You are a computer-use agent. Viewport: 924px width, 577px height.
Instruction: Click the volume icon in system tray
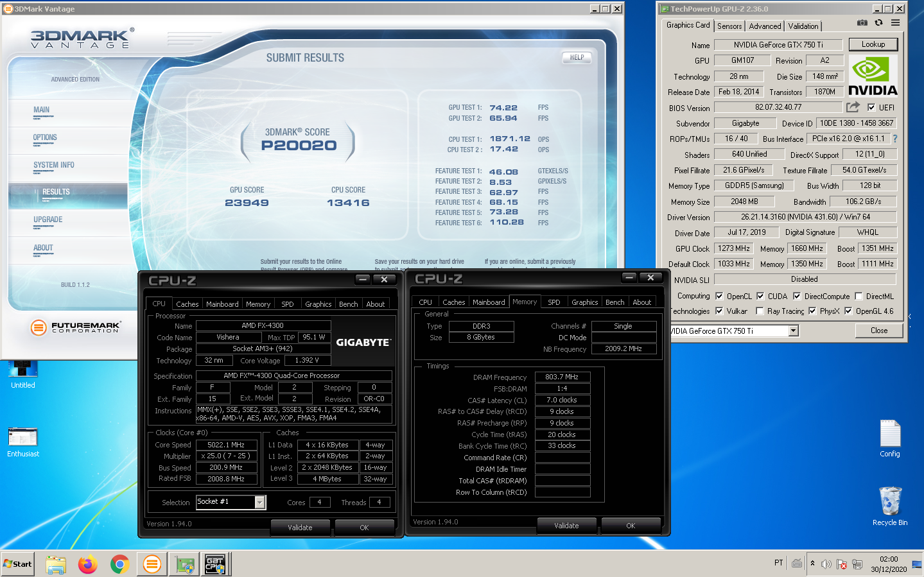click(826, 564)
